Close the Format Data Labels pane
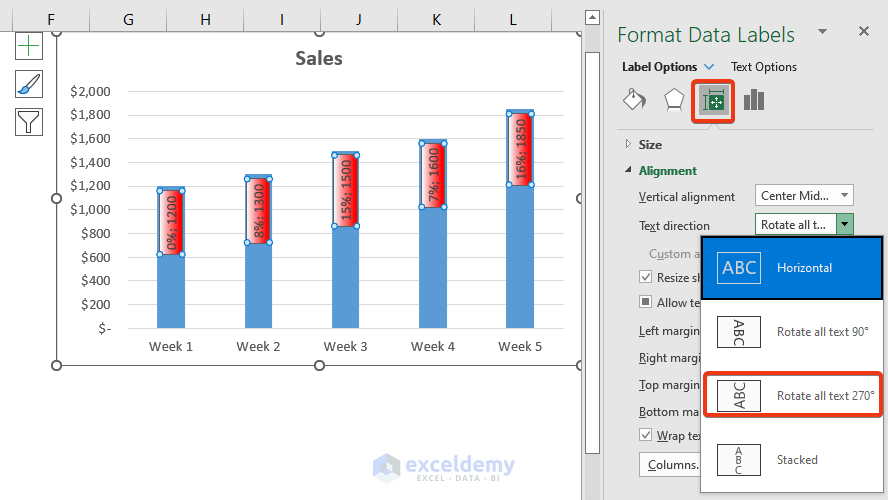 pyautogui.click(x=864, y=31)
